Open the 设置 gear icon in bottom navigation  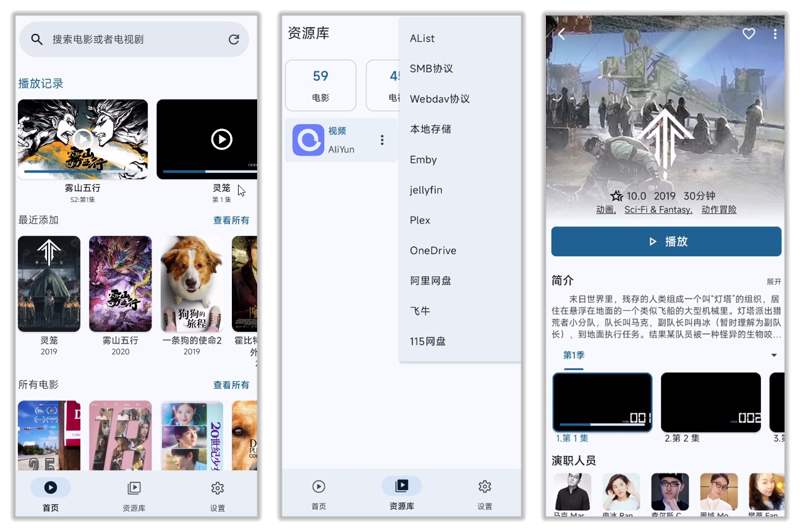click(217, 488)
